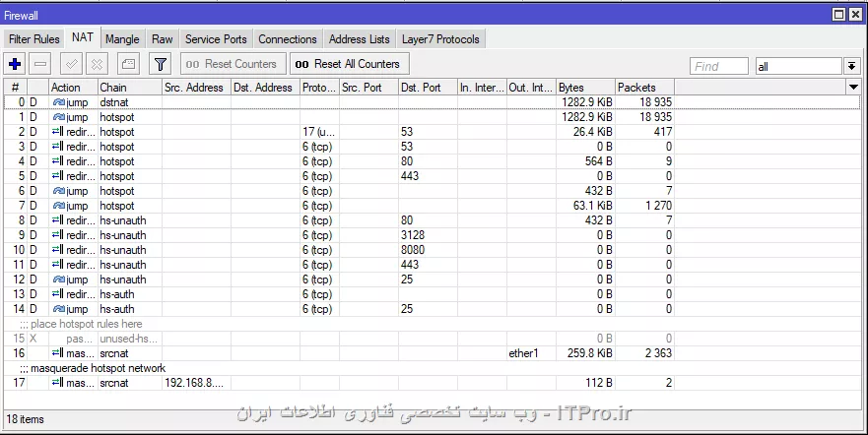
Task: Click the remove rule minus icon
Action: coord(40,64)
